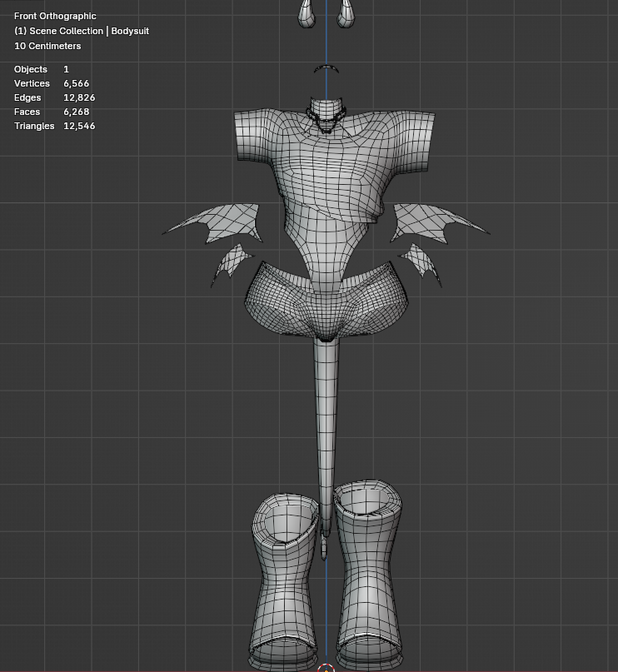The height and width of the screenshot is (672, 618).
Task: Click the face count value 6,268
Action: (x=77, y=112)
